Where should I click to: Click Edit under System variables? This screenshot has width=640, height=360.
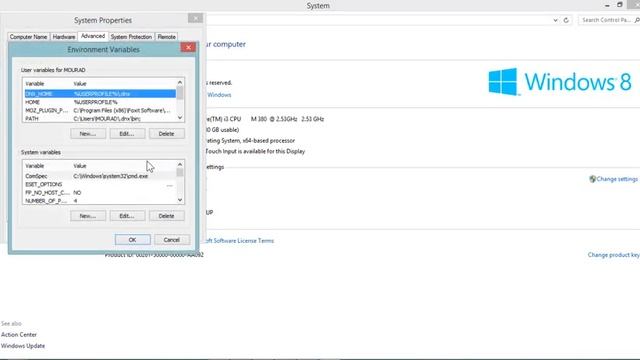pos(127,216)
